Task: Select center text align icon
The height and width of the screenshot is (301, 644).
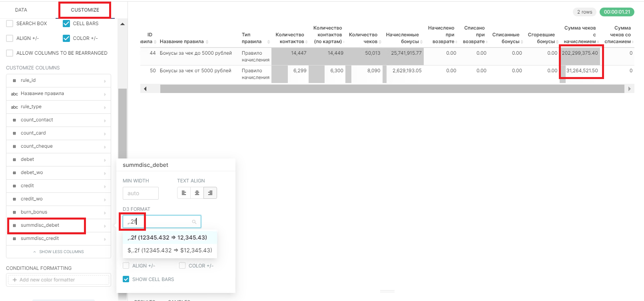Action: click(197, 193)
